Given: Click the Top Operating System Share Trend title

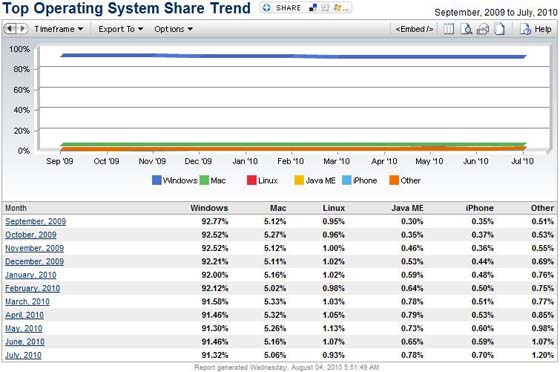Looking at the screenshot, I should tap(126, 8).
